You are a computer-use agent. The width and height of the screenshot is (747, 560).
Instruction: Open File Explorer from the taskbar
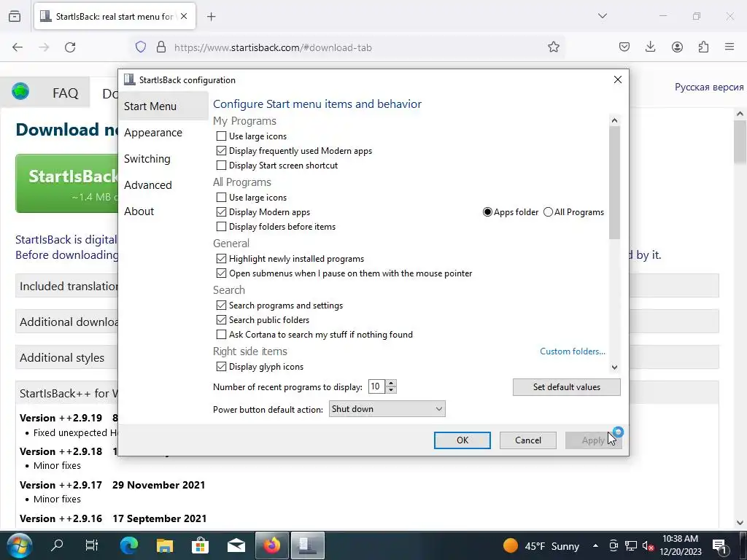165,545
